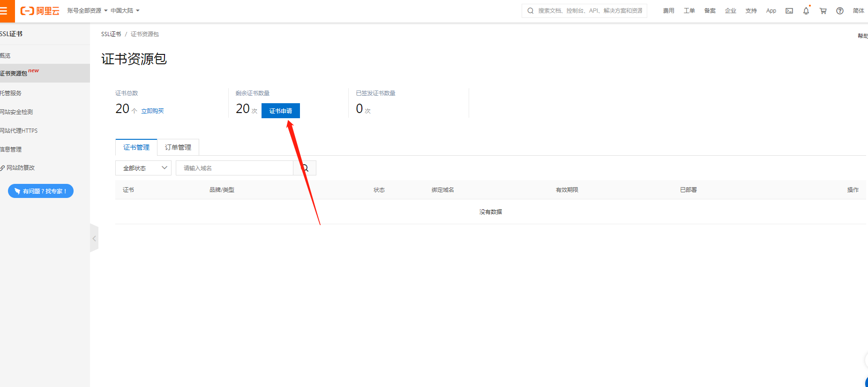Viewport: 868px width, 387px height.
Task: Open 托管服务 in the sidebar
Action: [x=11, y=93]
